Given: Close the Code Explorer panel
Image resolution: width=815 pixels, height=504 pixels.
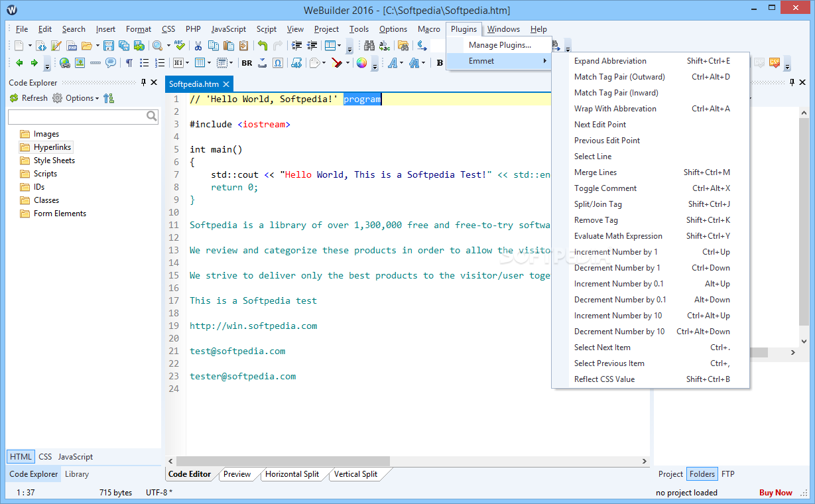Looking at the screenshot, I should [x=155, y=82].
